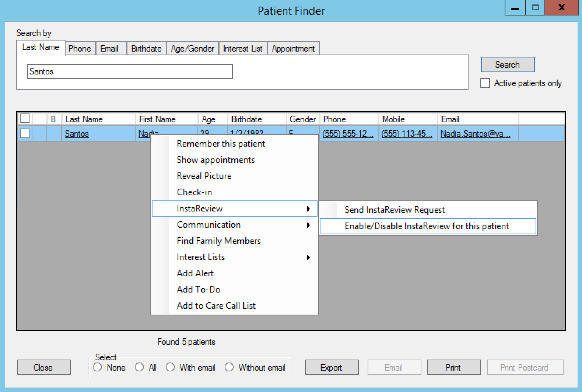Check the Santos row checkbox

coord(25,133)
